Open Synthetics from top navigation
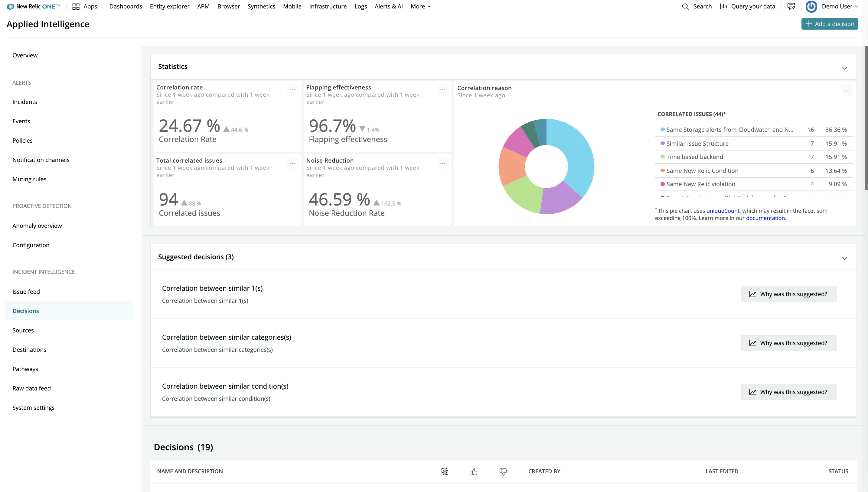 click(x=261, y=6)
